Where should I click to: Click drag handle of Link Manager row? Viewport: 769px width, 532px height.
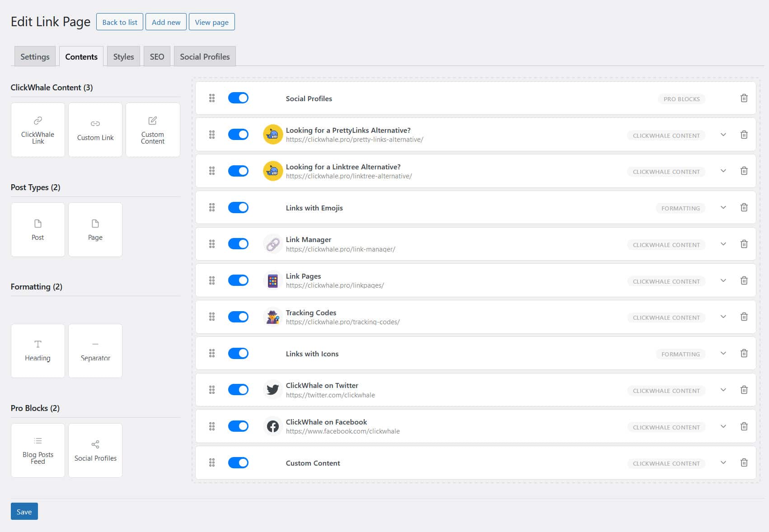tap(212, 244)
